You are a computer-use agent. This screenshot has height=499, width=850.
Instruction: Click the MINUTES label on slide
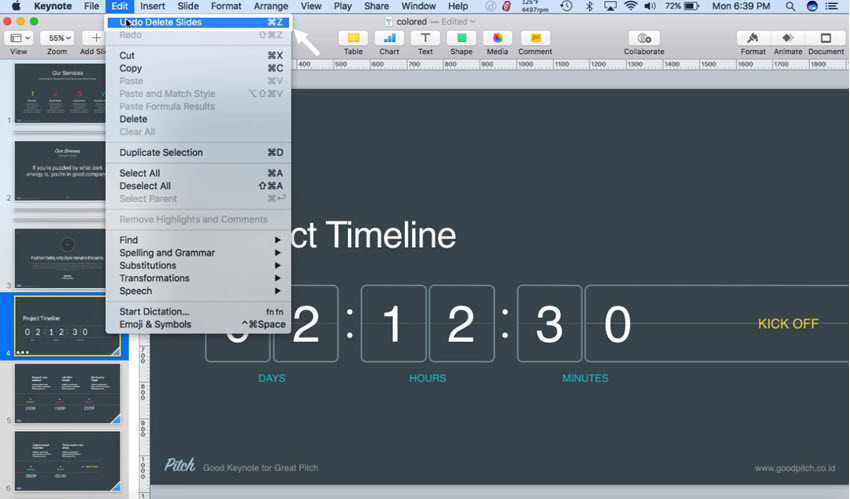click(585, 378)
